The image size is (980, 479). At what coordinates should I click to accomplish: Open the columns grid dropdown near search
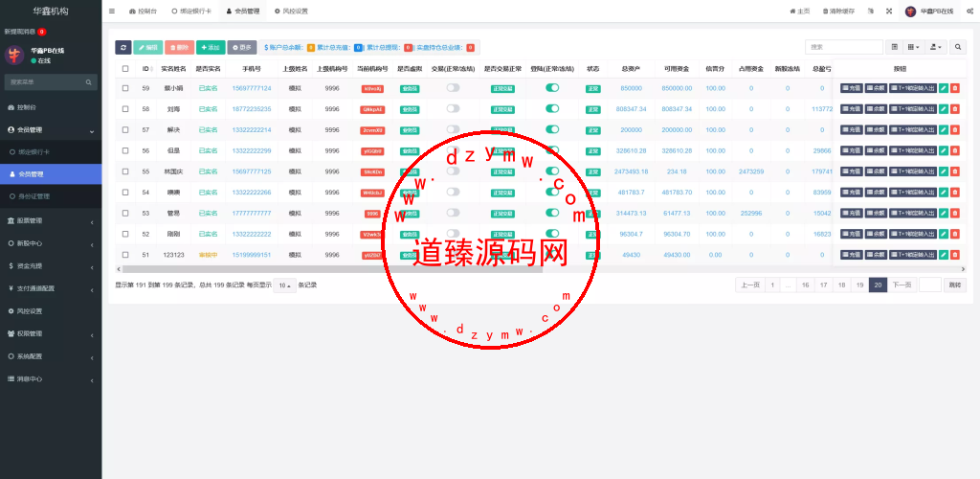tap(914, 47)
